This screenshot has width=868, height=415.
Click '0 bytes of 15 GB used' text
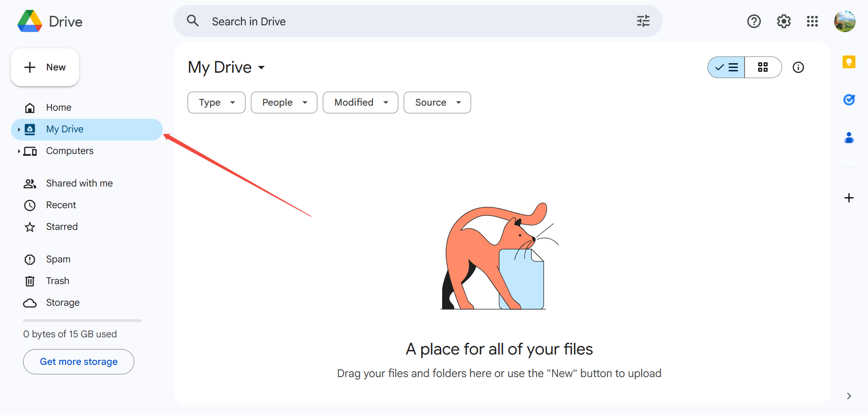(x=70, y=334)
